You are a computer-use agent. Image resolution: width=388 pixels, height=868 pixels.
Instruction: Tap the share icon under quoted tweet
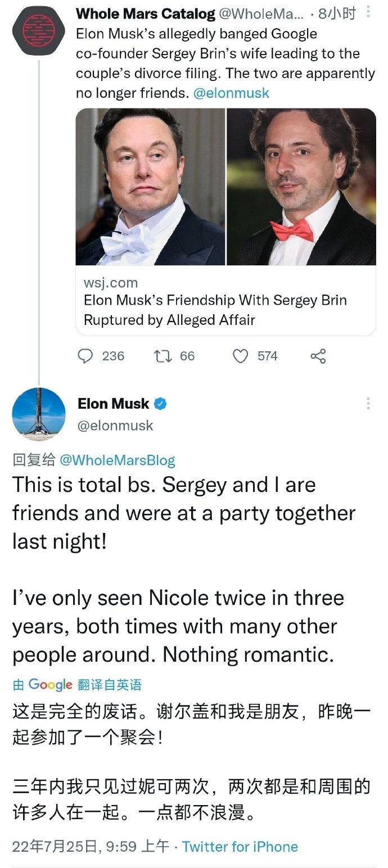pyautogui.click(x=318, y=356)
